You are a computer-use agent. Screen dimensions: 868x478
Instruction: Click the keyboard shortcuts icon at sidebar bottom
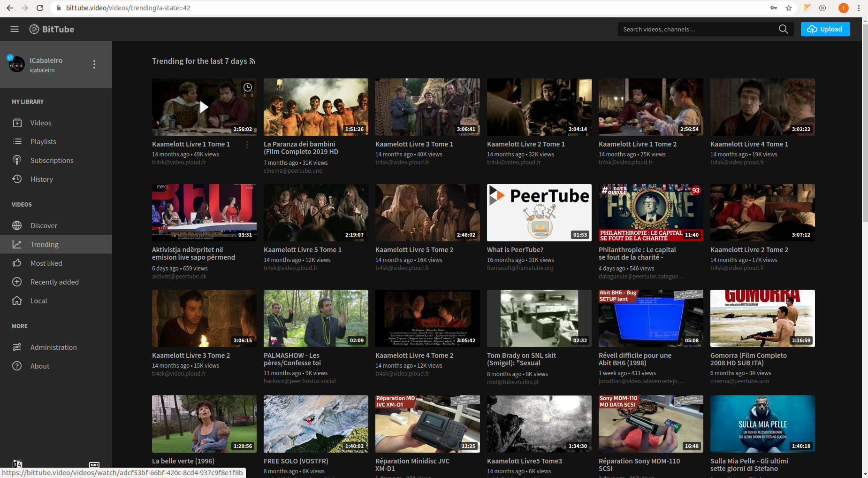pos(94,465)
